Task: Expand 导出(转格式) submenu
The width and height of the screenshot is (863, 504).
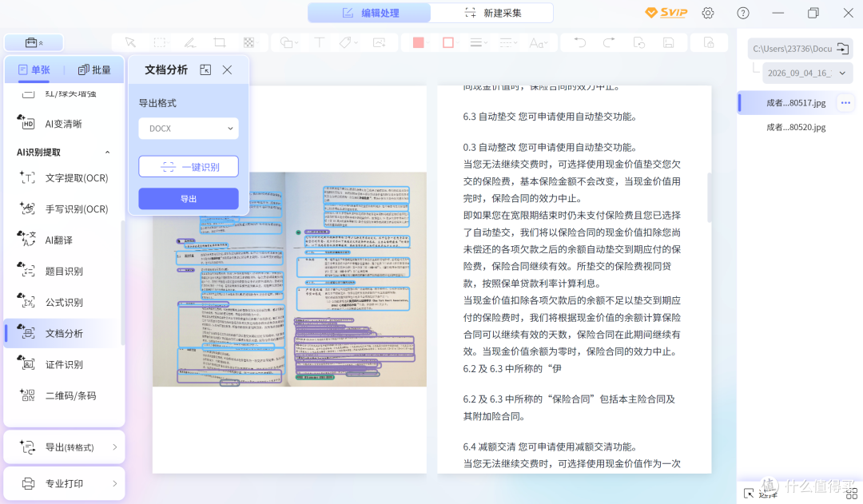Action: point(65,447)
